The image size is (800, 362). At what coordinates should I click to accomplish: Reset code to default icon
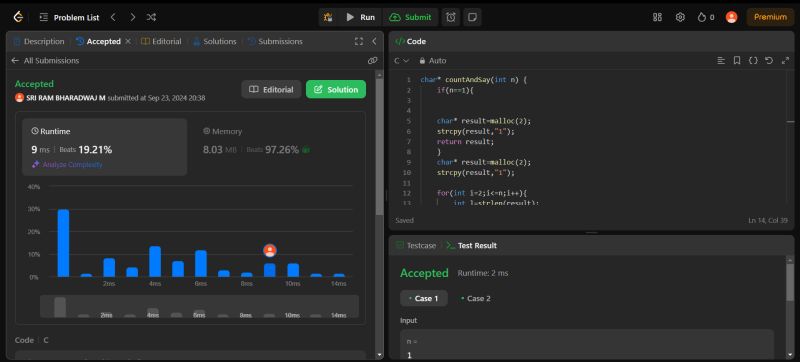(769, 61)
